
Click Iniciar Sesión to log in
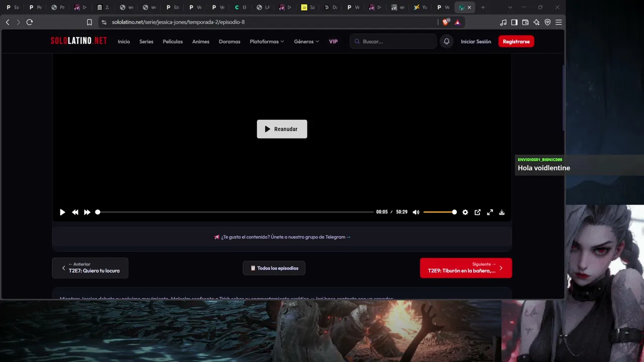point(476,42)
